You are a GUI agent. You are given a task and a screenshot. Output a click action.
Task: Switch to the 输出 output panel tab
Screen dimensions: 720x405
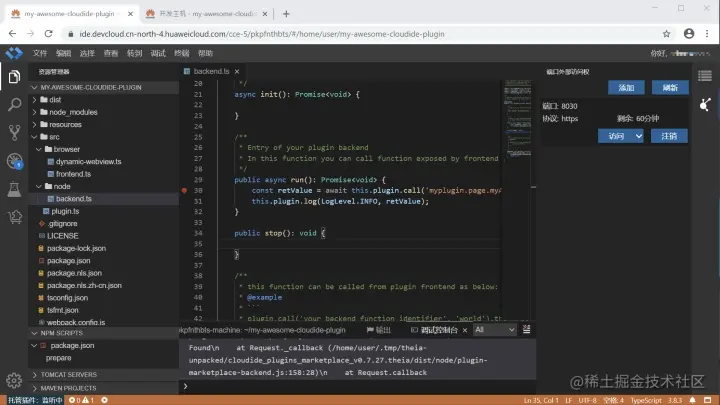point(379,330)
